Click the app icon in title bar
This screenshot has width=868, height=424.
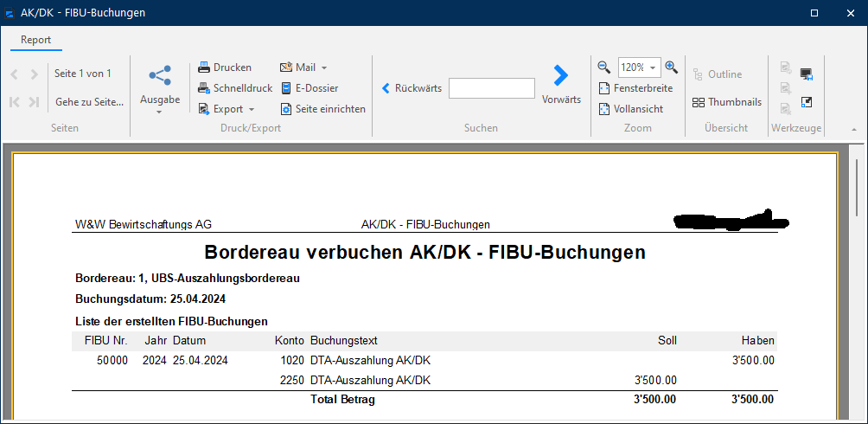tap(9, 13)
